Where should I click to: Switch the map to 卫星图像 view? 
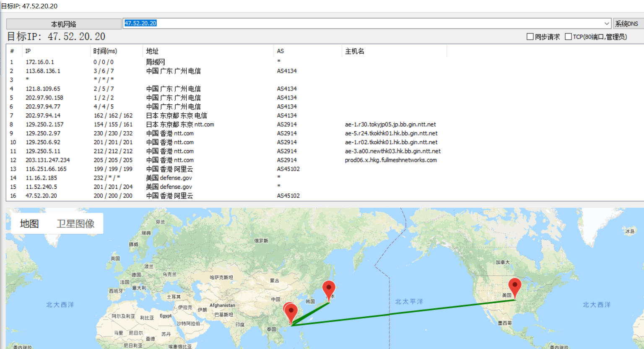pos(76,224)
